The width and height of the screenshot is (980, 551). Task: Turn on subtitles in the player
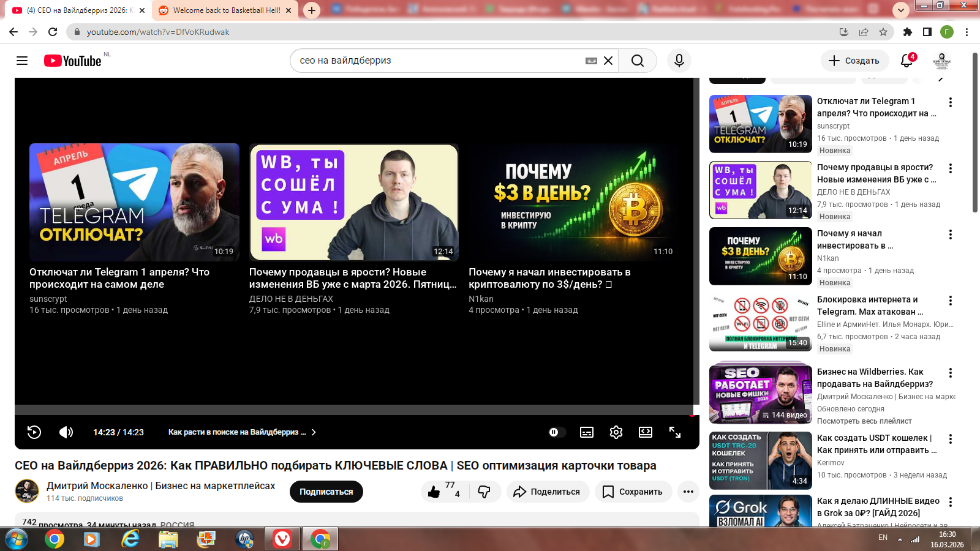[x=587, y=432]
